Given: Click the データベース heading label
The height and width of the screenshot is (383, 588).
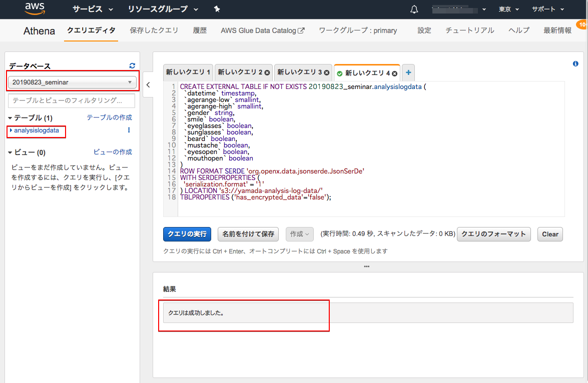Looking at the screenshot, I should coord(30,66).
